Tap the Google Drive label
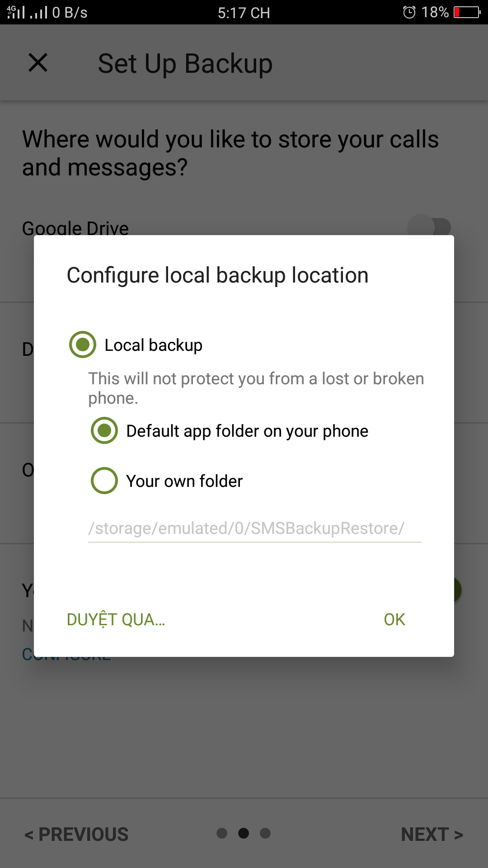Screen dimensions: 488x868 click(75, 228)
